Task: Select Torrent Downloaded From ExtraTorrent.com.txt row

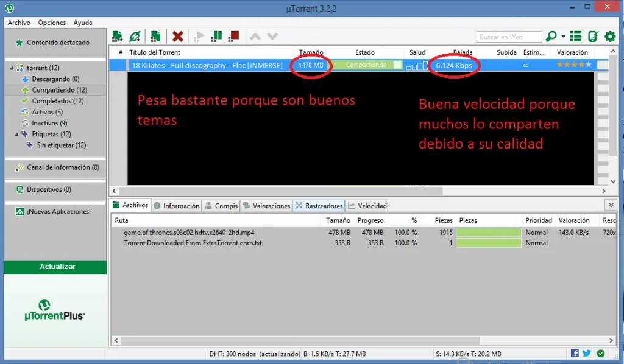Action: pyautogui.click(x=364, y=243)
